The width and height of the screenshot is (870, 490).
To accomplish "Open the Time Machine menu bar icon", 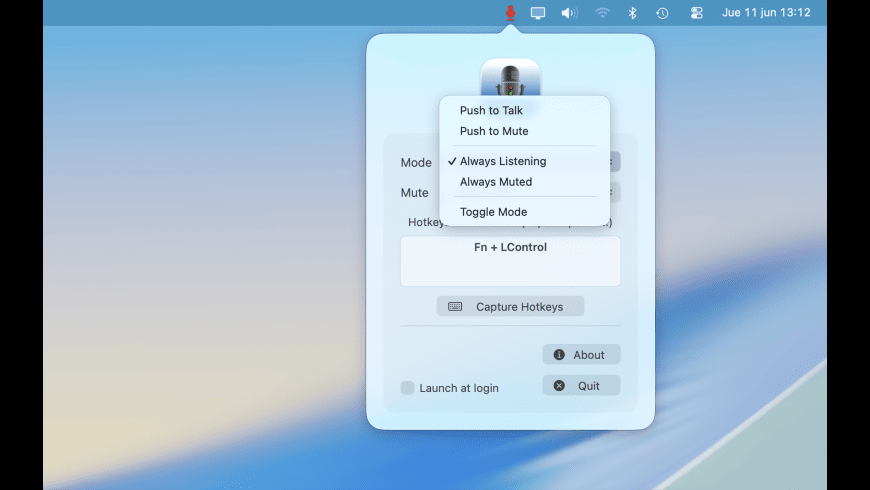I will tap(662, 13).
